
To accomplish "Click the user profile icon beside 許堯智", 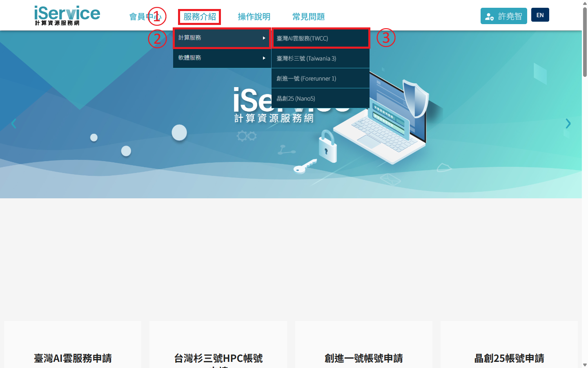I will click(490, 16).
